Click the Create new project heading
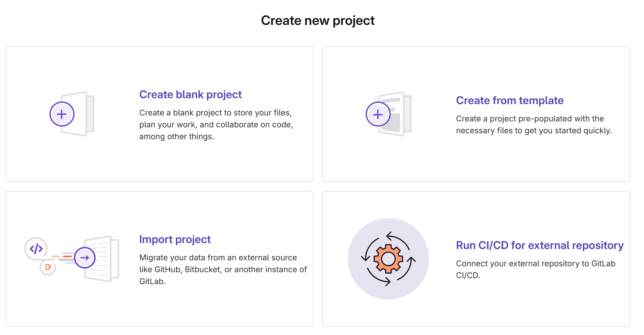The image size is (644, 335). point(318,21)
